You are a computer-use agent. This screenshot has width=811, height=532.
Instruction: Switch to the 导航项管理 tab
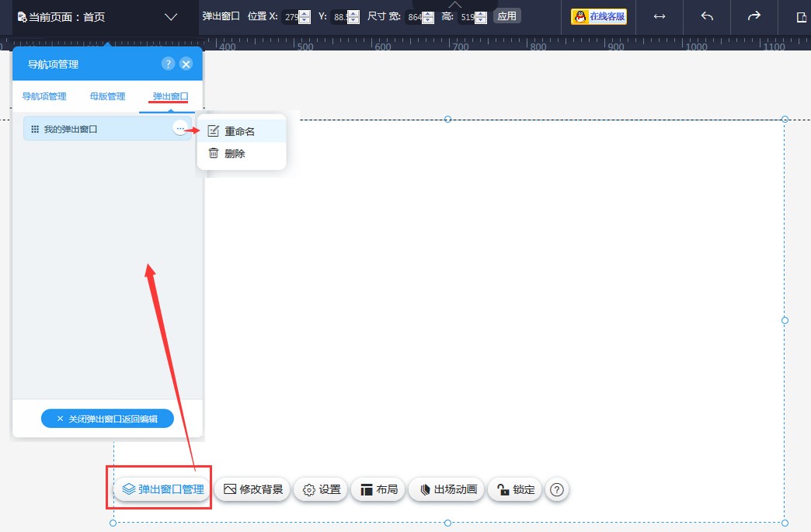click(44, 97)
